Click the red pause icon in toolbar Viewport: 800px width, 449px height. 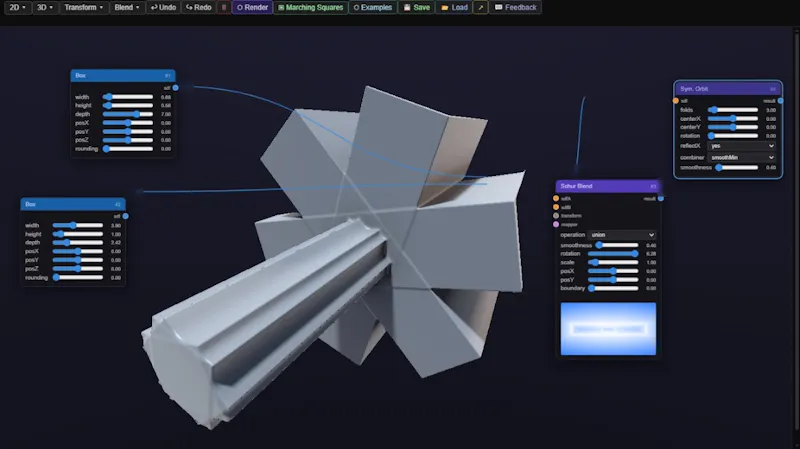(x=223, y=7)
